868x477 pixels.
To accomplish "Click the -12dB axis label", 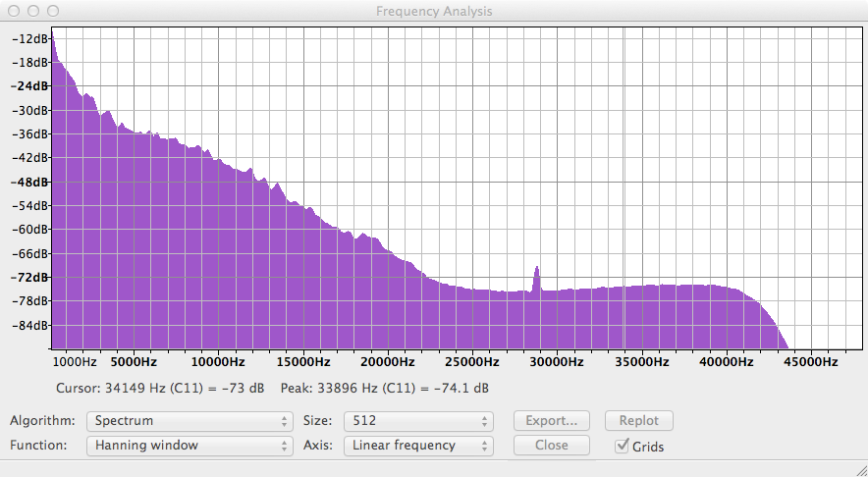I will click(29, 38).
